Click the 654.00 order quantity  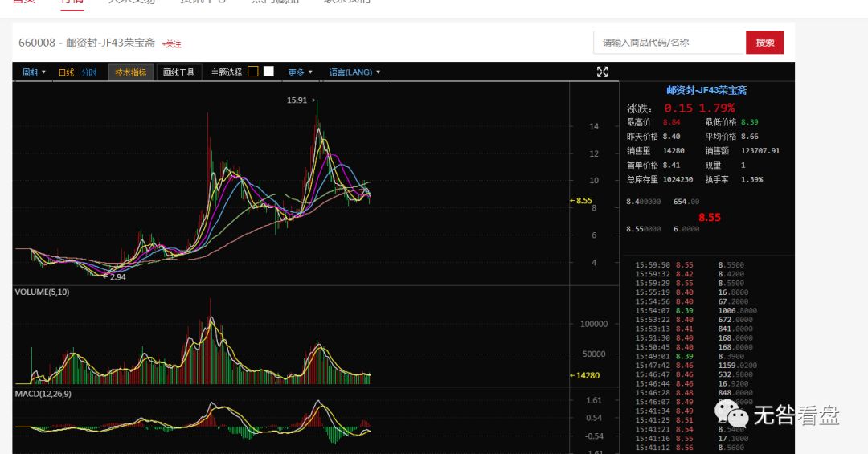point(686,202)
